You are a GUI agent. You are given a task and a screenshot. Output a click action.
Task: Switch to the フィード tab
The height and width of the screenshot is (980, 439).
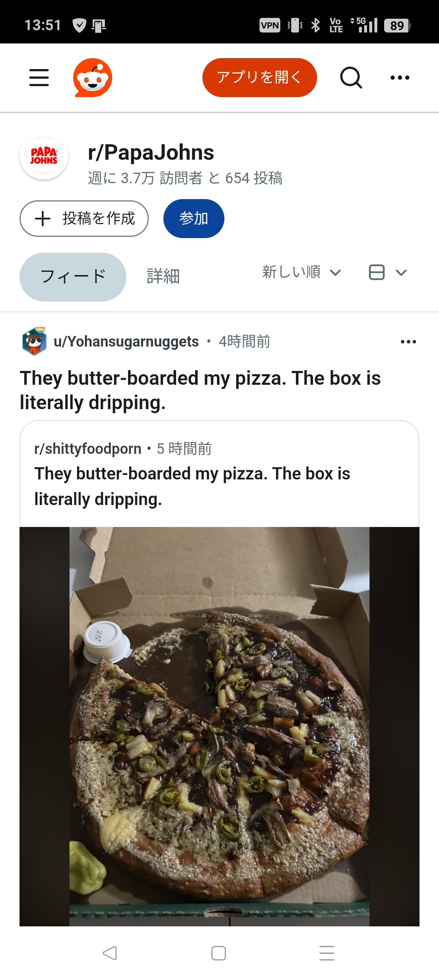(x=73, y=277)
